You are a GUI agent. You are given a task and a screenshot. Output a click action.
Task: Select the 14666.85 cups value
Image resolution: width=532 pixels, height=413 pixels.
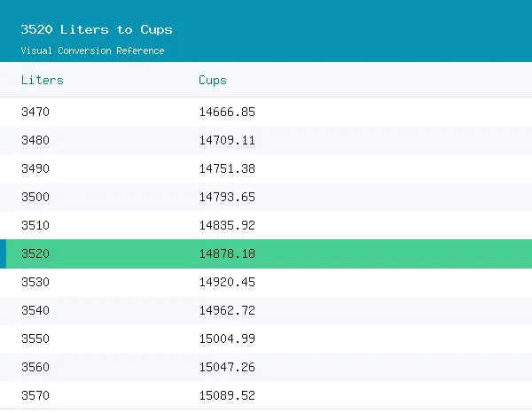227,112
